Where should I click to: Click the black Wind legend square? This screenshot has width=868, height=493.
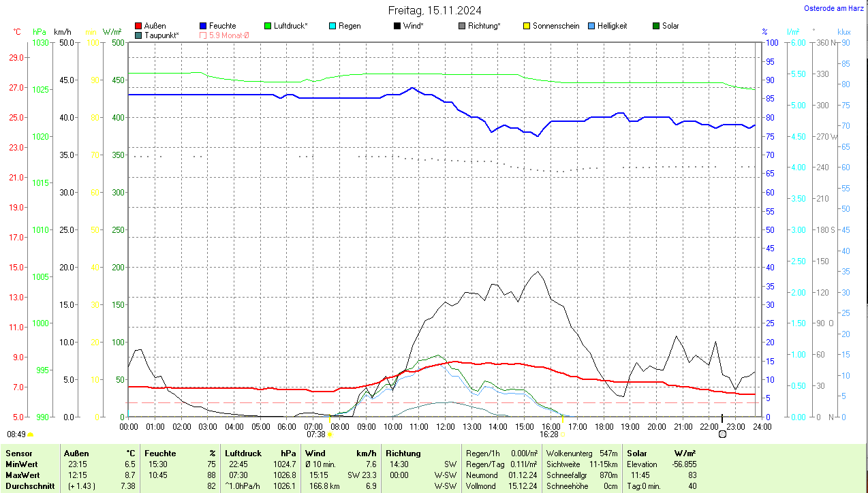click(x=397, y=27)
